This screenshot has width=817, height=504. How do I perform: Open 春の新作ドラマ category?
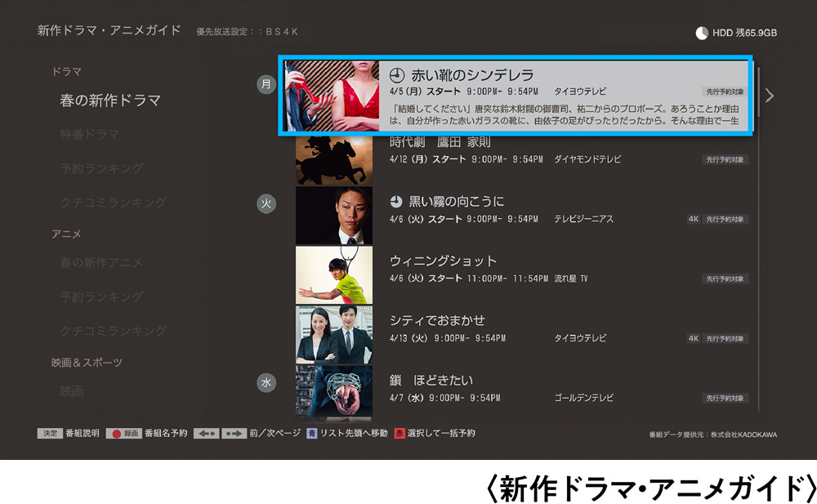(109, 100)
